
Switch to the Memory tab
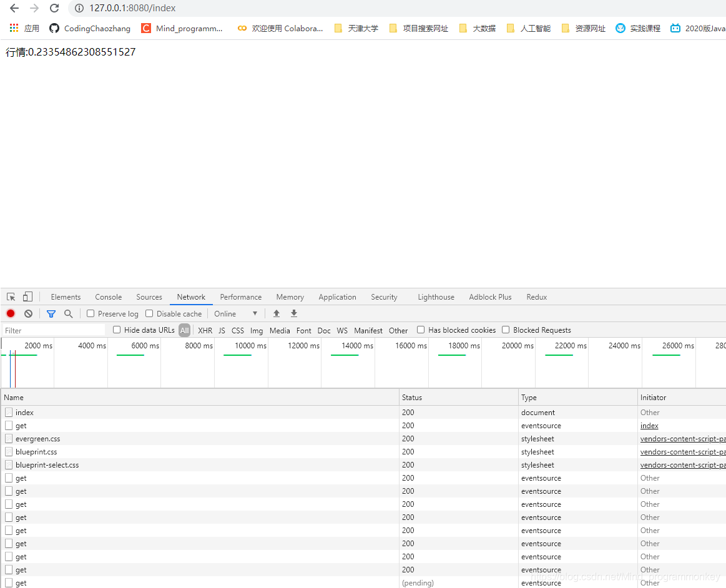[x=290, y=296]
